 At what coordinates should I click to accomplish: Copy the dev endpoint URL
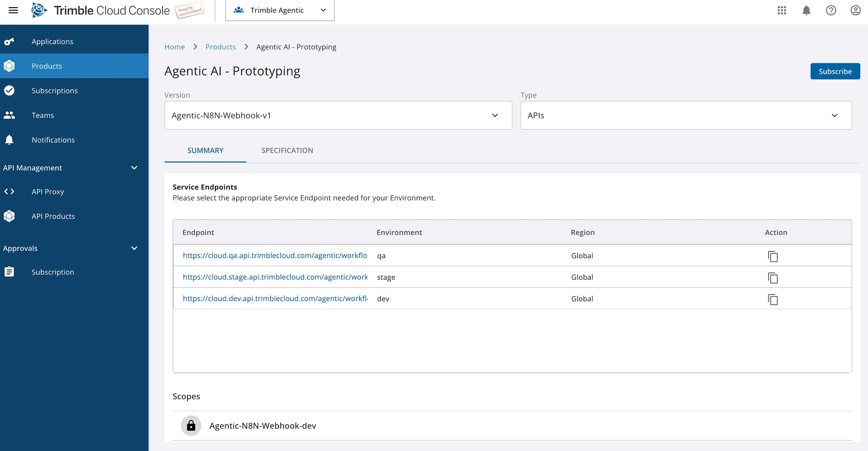pos(773,299)
